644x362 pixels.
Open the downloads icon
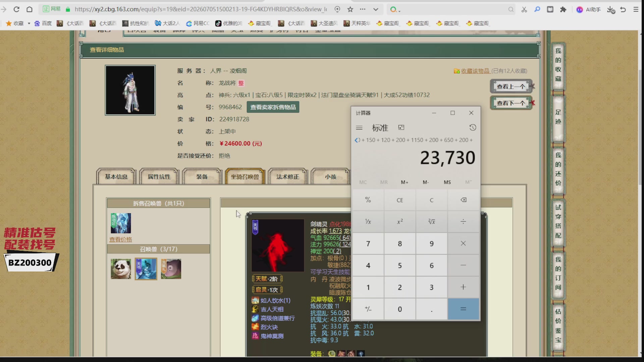pos(611,10)
